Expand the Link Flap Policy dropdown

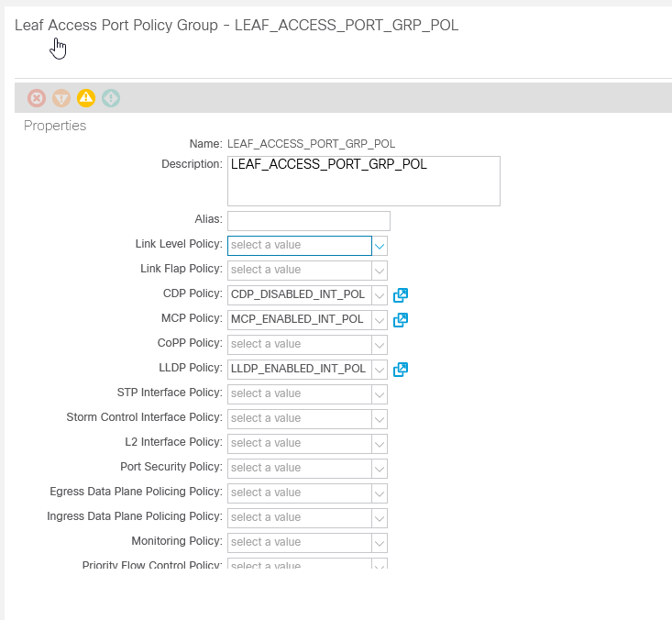(380, 271)
